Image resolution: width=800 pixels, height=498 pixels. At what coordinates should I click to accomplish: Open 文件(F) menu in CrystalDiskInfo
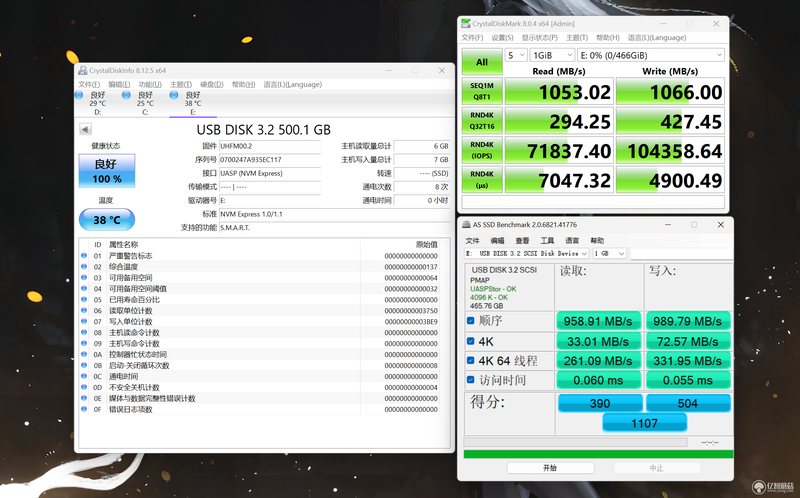[89, 85]
